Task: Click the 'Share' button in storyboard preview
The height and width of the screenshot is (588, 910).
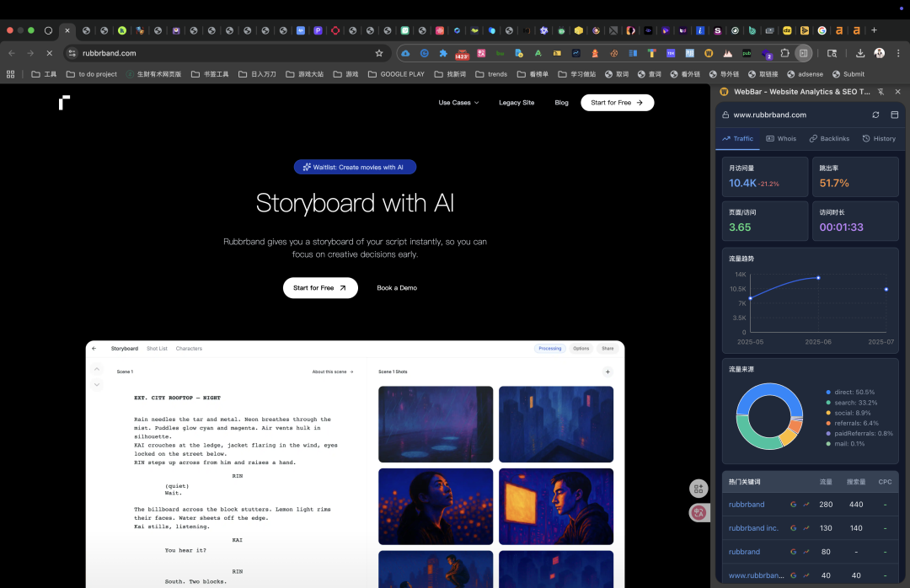Action: pyautogui.click(x=608, y=348)
